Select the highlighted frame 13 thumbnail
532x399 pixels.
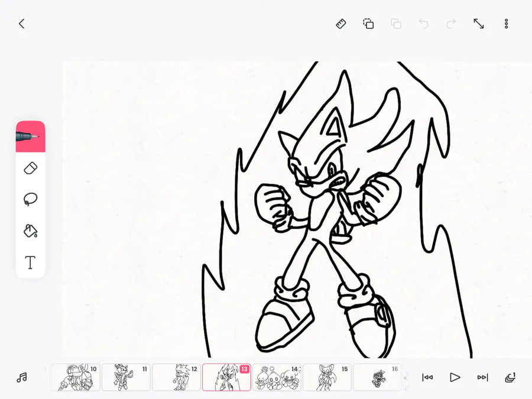226,377
